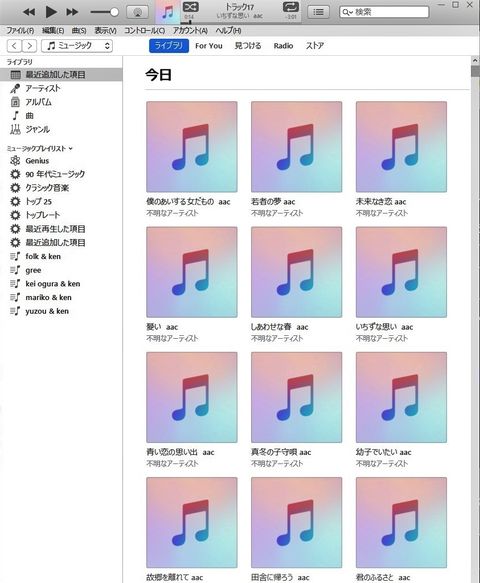
Task: Select the いちずな思い aac album artwork
Action: tap(401, 272)
